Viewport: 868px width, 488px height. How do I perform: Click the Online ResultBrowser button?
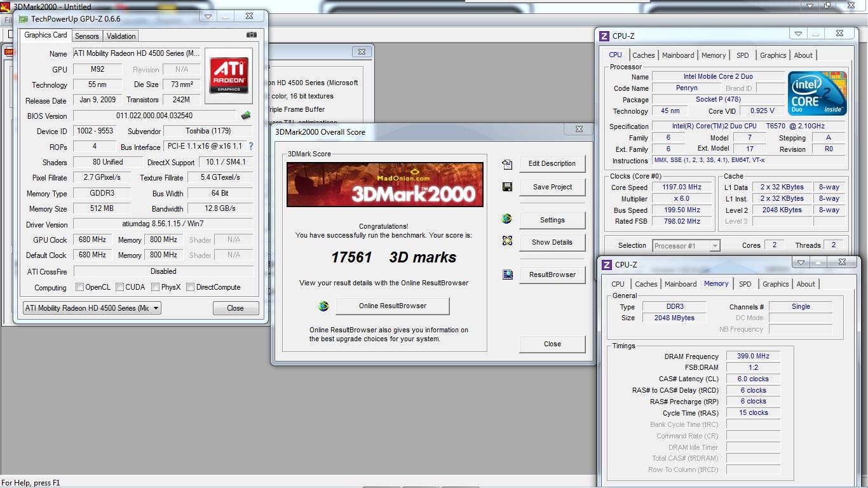pyautogui.click(x=393, y=306)
